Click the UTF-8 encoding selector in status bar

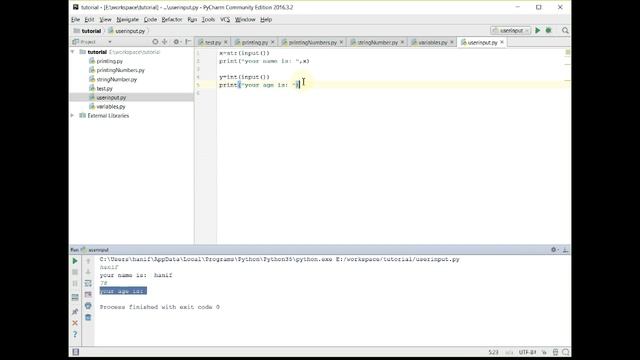pos(527,352)
